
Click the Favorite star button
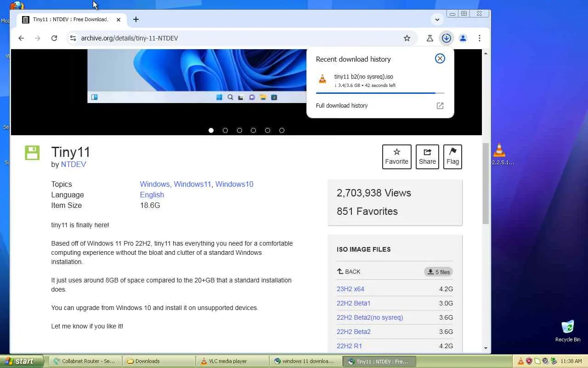point(397,157)
